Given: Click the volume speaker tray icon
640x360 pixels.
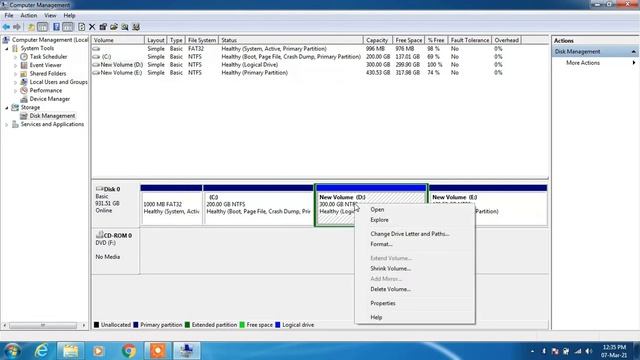Looking at the screenshot, I should [x=588, y=351].
